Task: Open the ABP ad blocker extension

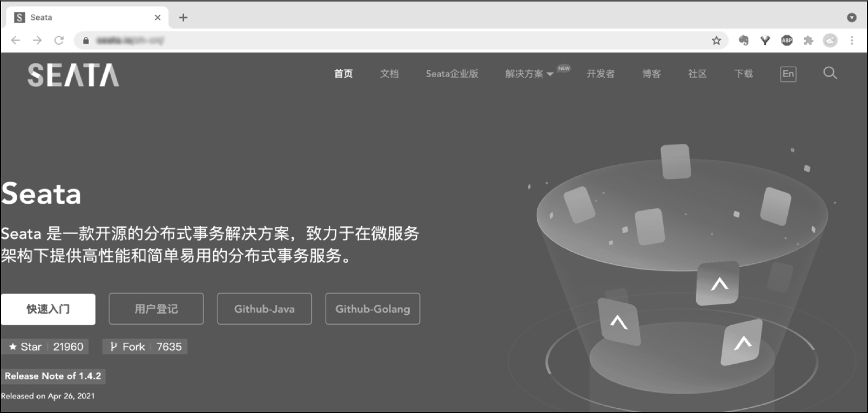Action: (x=787, y=40)
